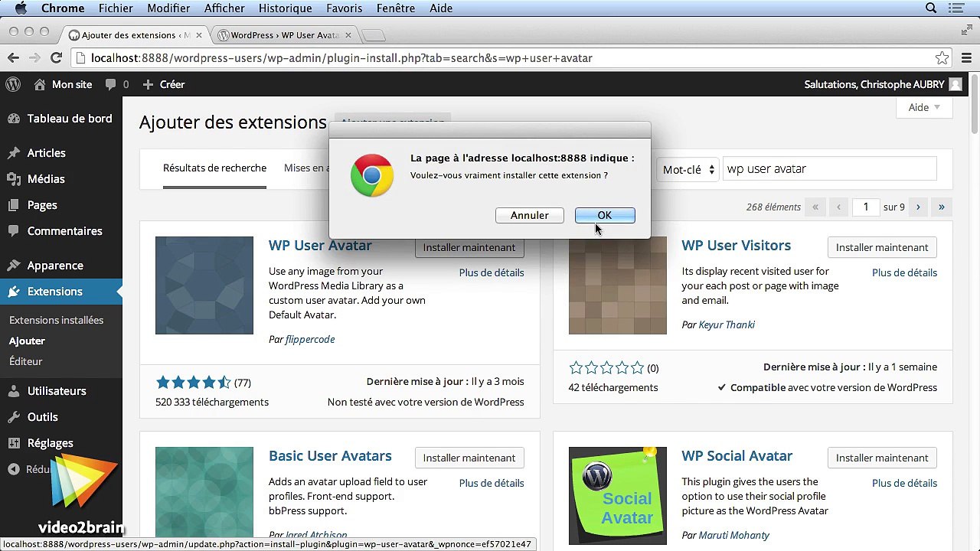Open Commentaires in sidebar
The image size is (980, 551).
coord(61,231)
